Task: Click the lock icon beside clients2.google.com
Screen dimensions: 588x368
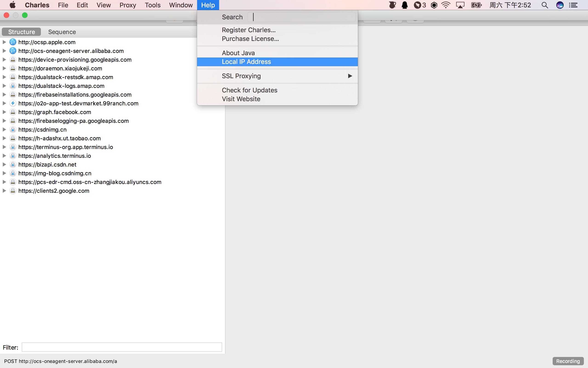Action: click(x=13, y=191)
